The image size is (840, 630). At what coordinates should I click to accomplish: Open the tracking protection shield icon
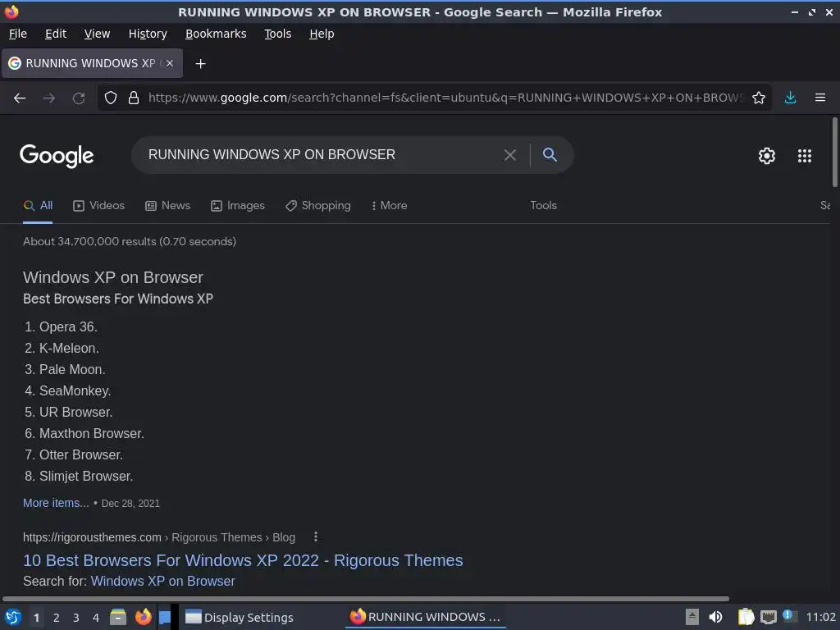[x=111, y=98]
